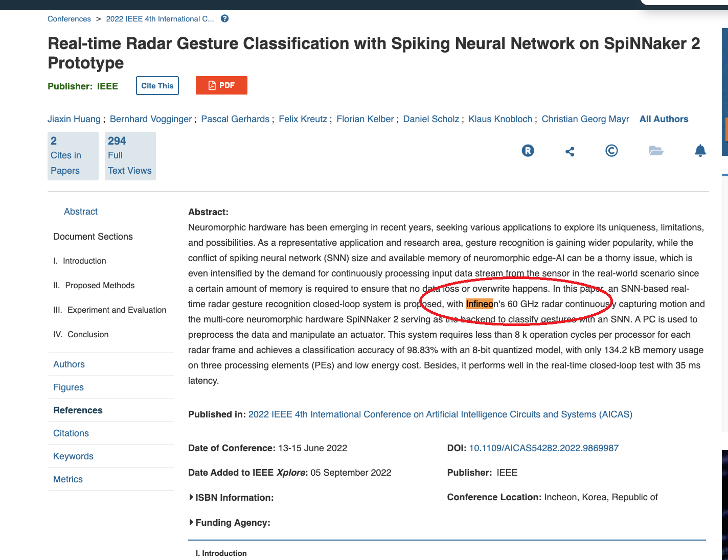Open the Metrics section
Viewport: 728px width, 560px height.
(x=68, y=479)
